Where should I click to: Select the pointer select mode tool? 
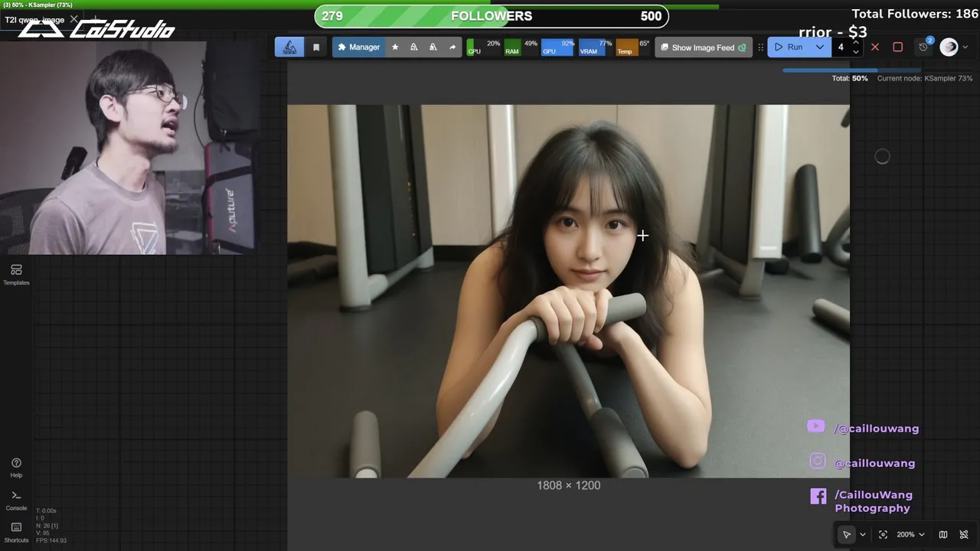(847, 534)
